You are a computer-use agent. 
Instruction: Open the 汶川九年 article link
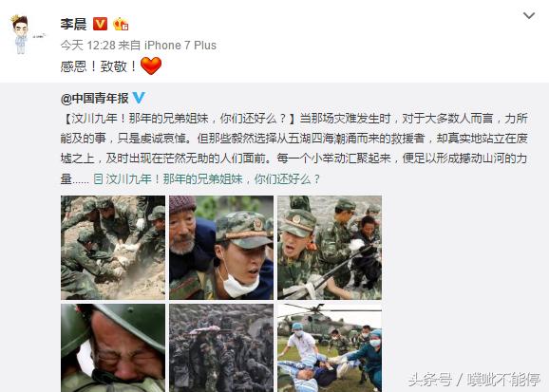pyautogui.click(x=213, y=179)
